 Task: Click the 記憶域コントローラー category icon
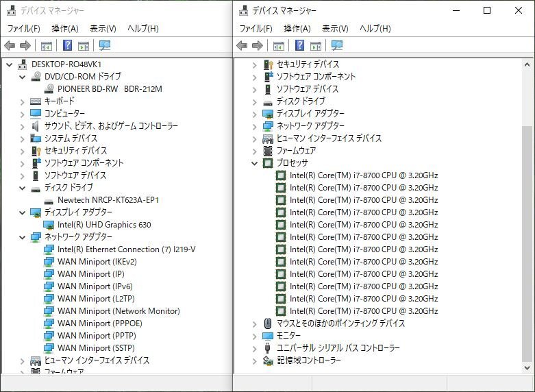click(268, 360)
